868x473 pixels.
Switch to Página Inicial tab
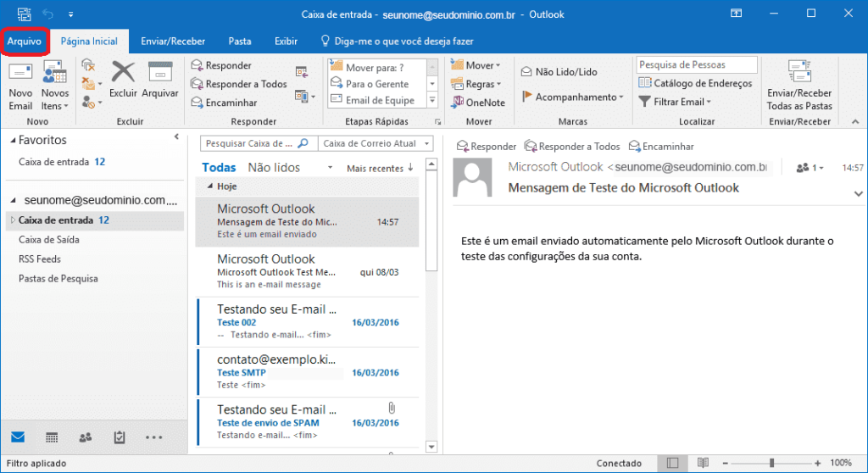coord(89,42)
